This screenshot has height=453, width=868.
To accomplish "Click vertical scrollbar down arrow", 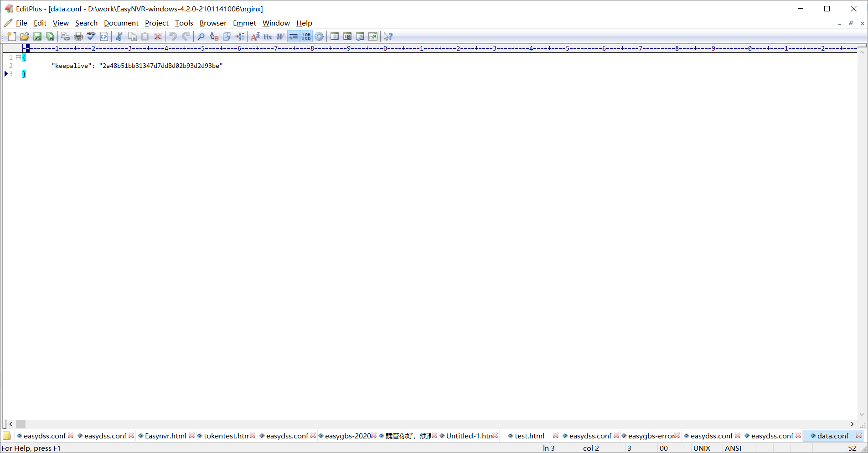I will pyautogui.click(x=862, y=414).
